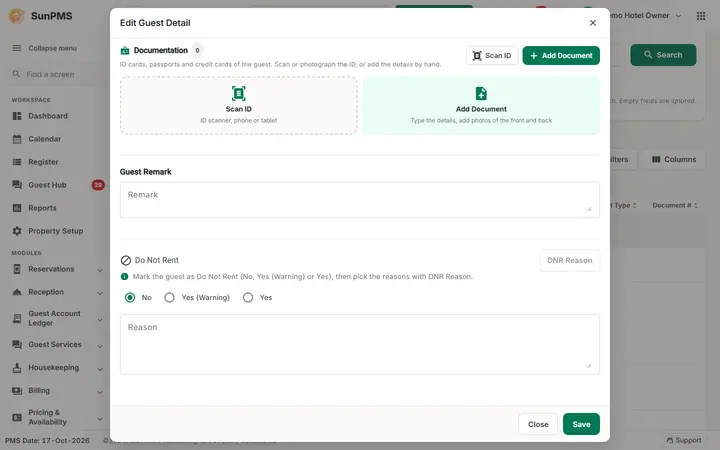
Task: Click the Documentation count badge 0
Action: pos(197,50)
